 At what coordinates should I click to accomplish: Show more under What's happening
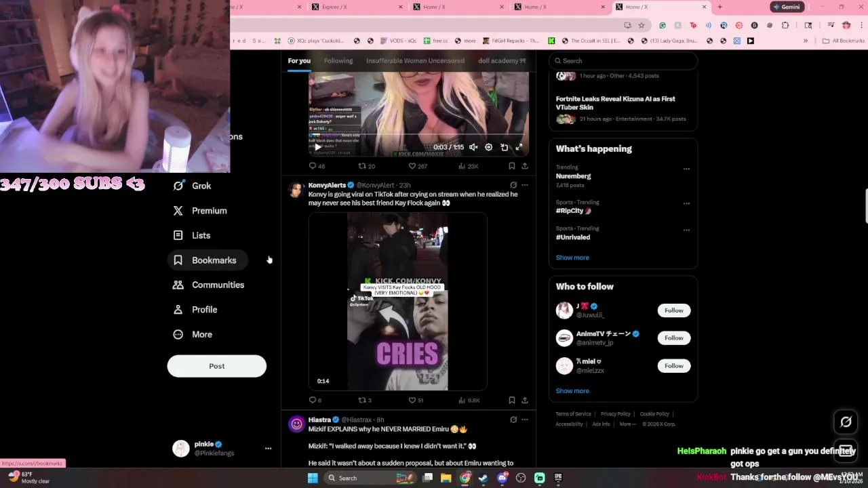pyautogui.click(x=572, y=258)
